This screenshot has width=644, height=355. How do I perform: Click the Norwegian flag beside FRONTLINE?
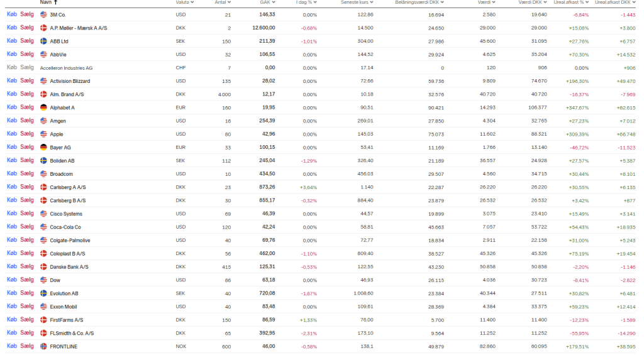tap(43, 346)
